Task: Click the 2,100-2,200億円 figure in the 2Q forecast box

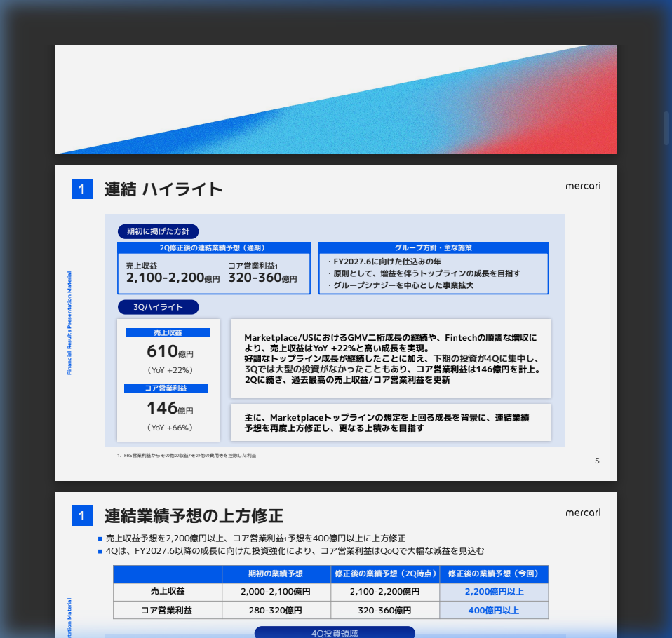Action: pyautogui.click(x=173, y=278)
